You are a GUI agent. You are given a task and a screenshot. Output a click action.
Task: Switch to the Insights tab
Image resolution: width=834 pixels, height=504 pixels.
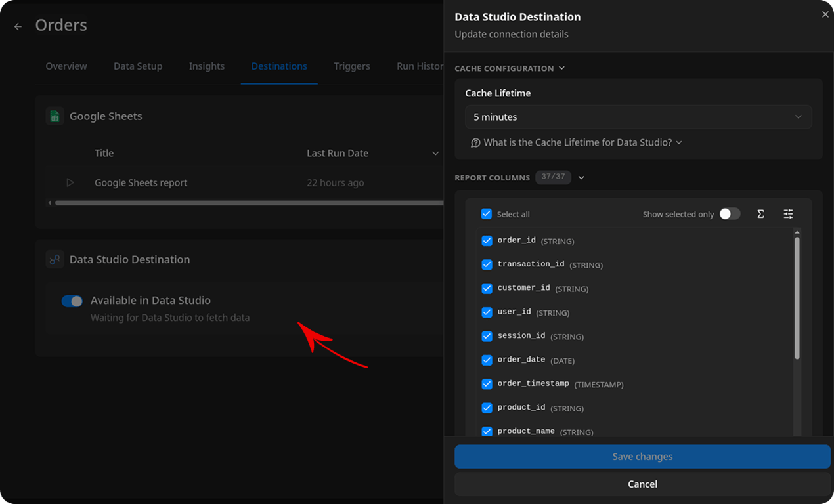click(207, 66)
